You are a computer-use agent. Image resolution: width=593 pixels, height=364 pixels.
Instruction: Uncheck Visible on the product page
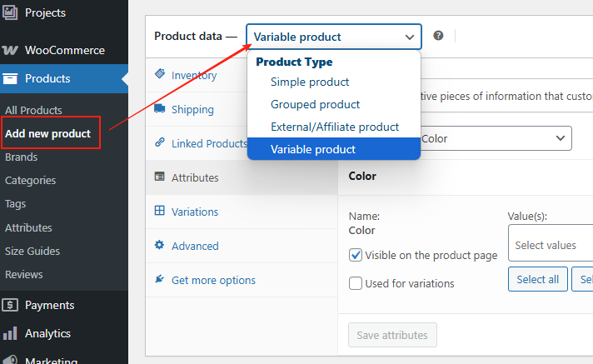coord(356,255)
